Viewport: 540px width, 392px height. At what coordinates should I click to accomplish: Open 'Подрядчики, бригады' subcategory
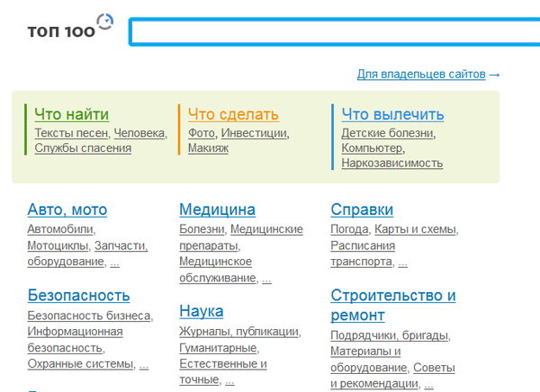tap(389, 335)
